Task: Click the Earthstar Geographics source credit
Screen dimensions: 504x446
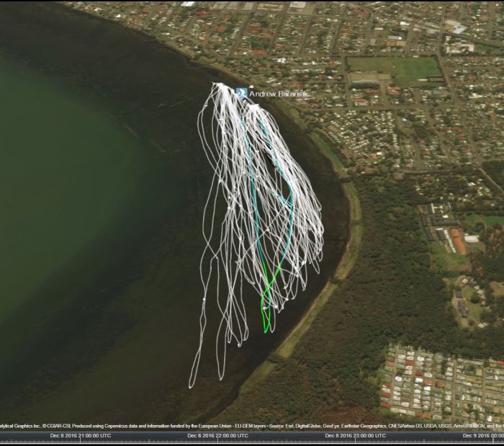Action: [354, 427]
